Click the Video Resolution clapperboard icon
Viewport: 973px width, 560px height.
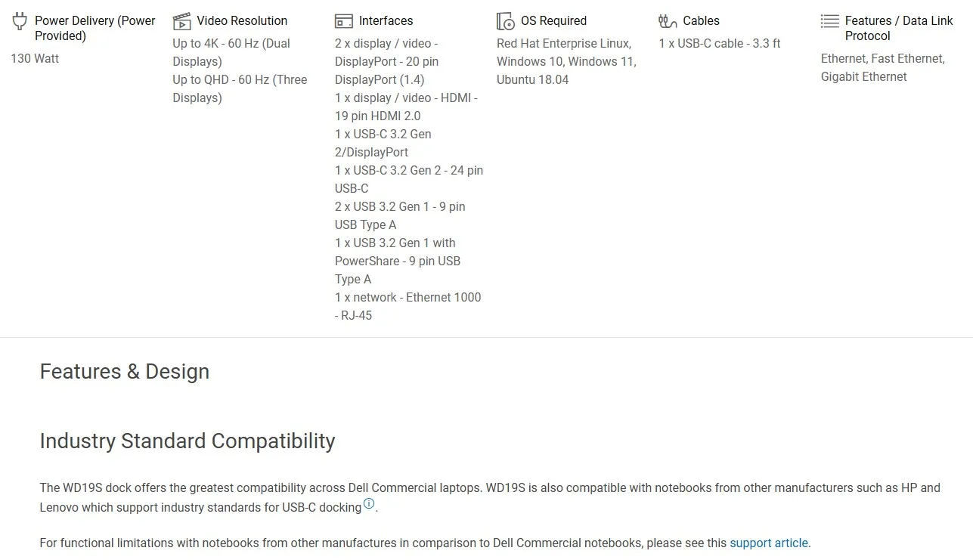(x=181, y=21)
